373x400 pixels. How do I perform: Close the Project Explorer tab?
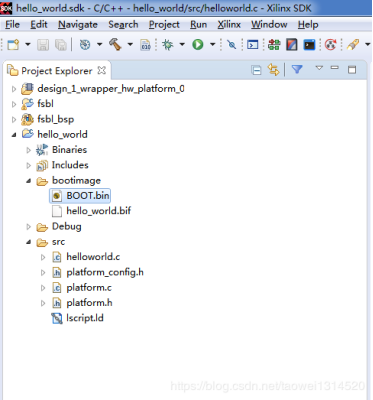point(101,71)
